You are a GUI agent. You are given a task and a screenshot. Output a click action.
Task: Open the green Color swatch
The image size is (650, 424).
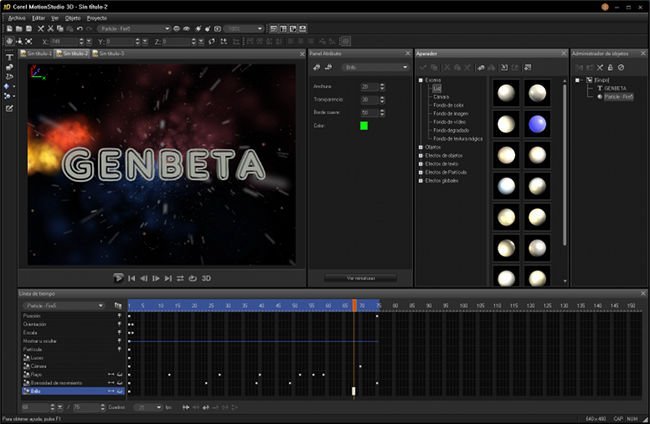click(364, 126)
